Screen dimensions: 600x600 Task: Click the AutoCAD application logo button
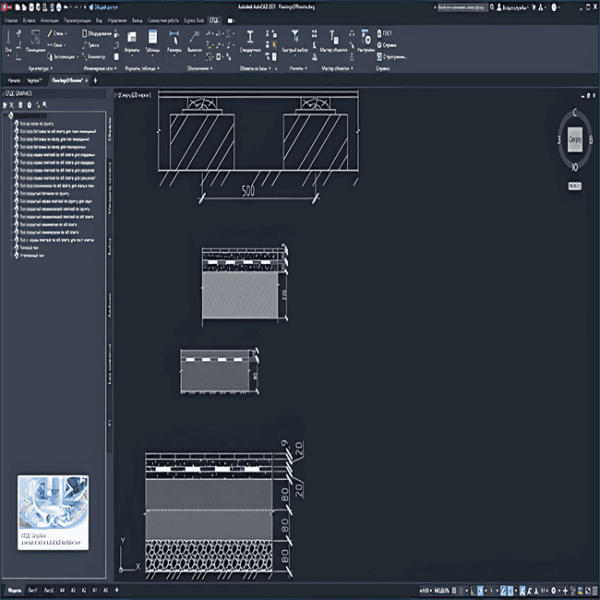click(7, 7)
